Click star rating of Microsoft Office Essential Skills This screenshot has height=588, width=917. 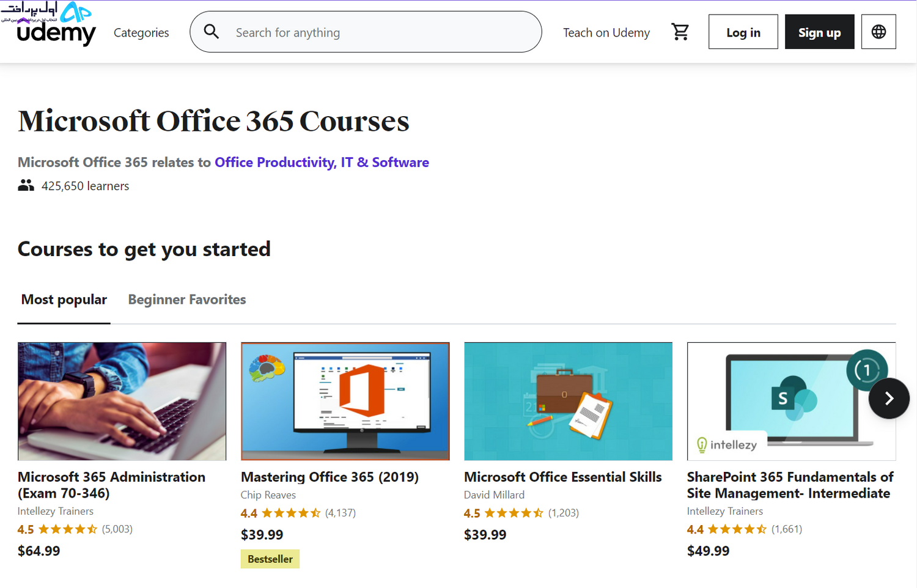[514, 513]
